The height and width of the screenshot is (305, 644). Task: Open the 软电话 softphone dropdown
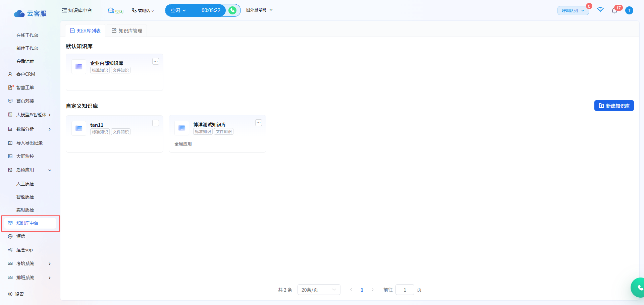click(x=143, y=10)
